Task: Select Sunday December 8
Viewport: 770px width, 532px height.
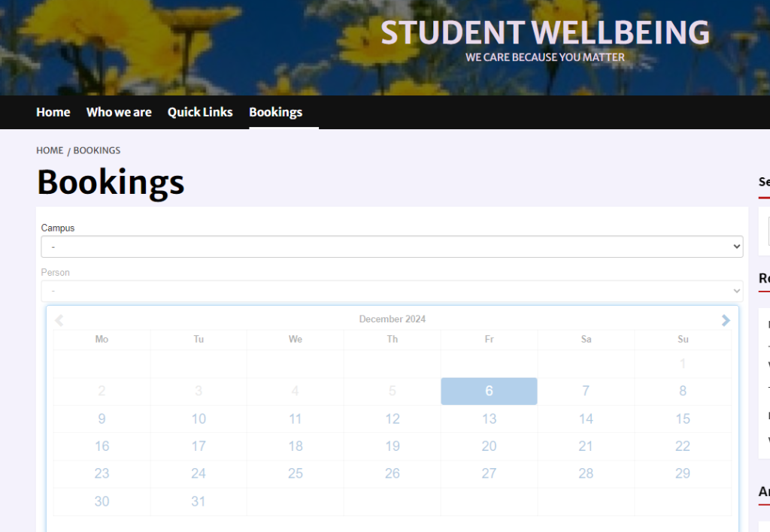Action: click(683, 391)
